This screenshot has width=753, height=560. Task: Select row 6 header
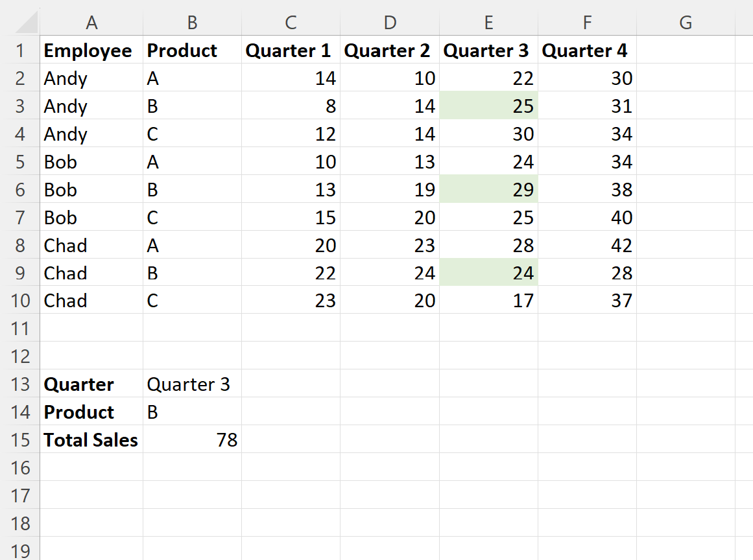21,189
